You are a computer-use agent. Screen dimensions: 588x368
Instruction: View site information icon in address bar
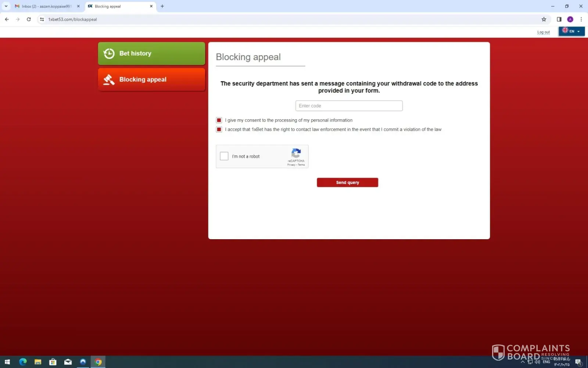tap(42, 20)
